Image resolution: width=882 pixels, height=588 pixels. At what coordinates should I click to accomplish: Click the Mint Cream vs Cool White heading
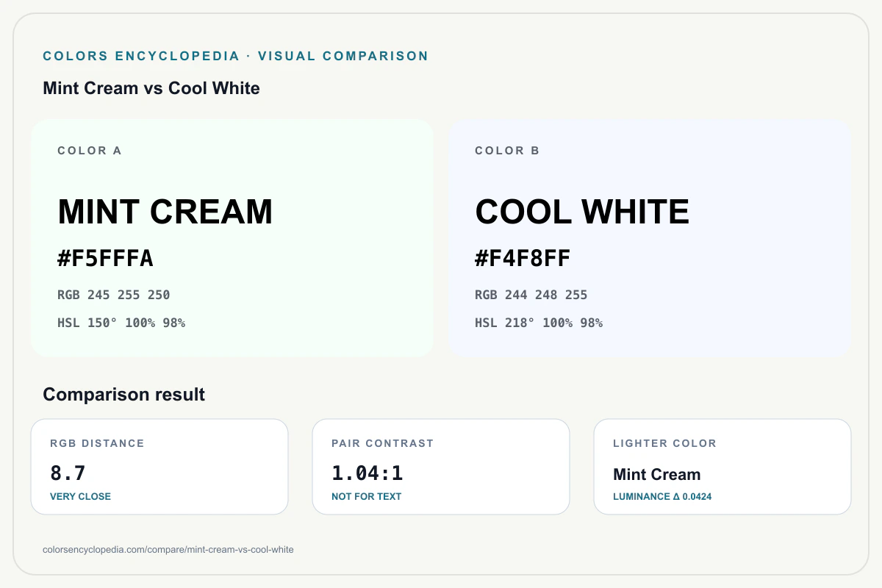point(151,88)
